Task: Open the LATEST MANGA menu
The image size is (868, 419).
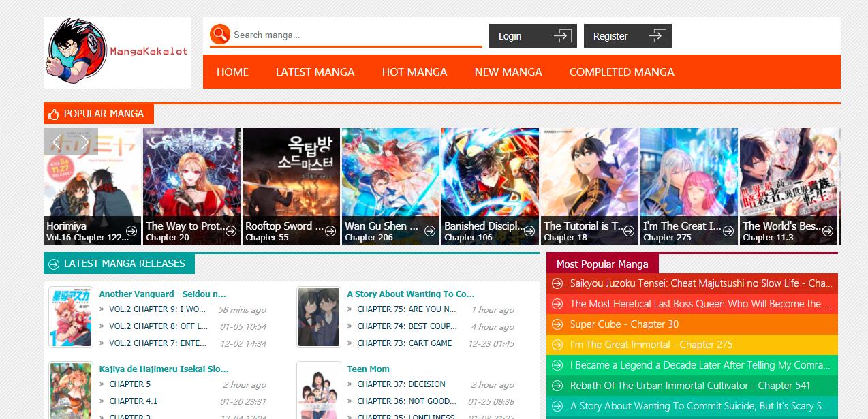Action: point(315,72)
